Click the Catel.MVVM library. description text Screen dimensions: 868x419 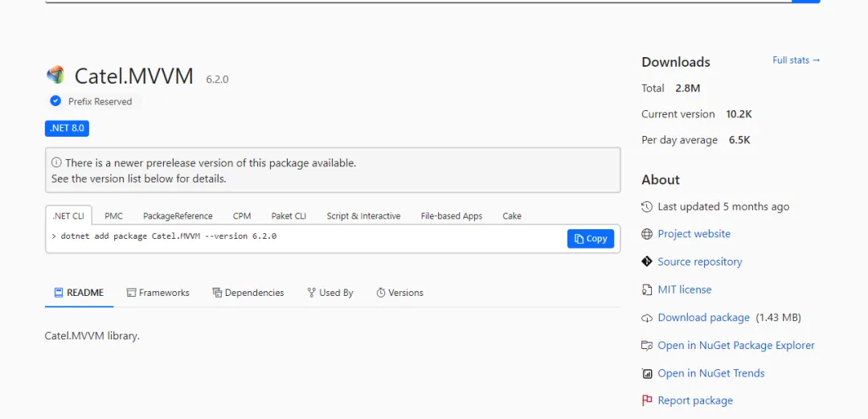click(x=92, y=336)
